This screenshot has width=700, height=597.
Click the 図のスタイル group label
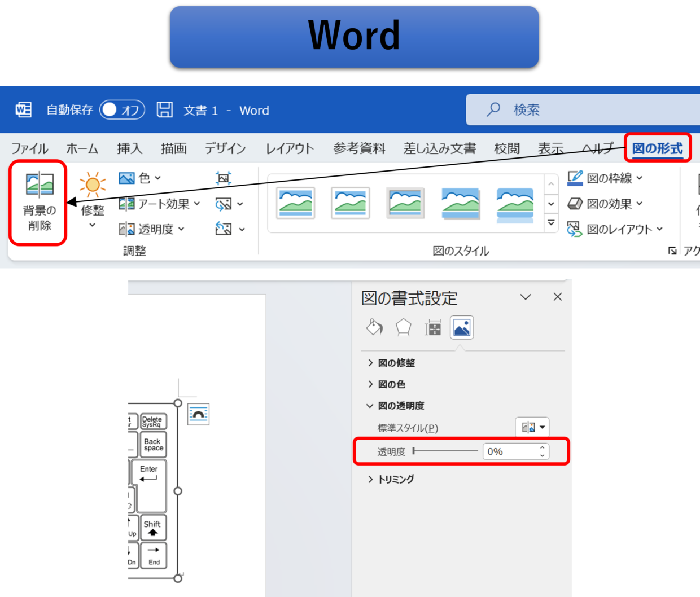[x=461, y=251]
